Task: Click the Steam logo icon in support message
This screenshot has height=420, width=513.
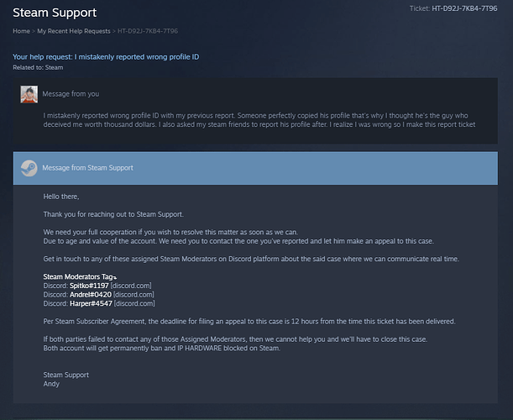Action: click(29, 168)
